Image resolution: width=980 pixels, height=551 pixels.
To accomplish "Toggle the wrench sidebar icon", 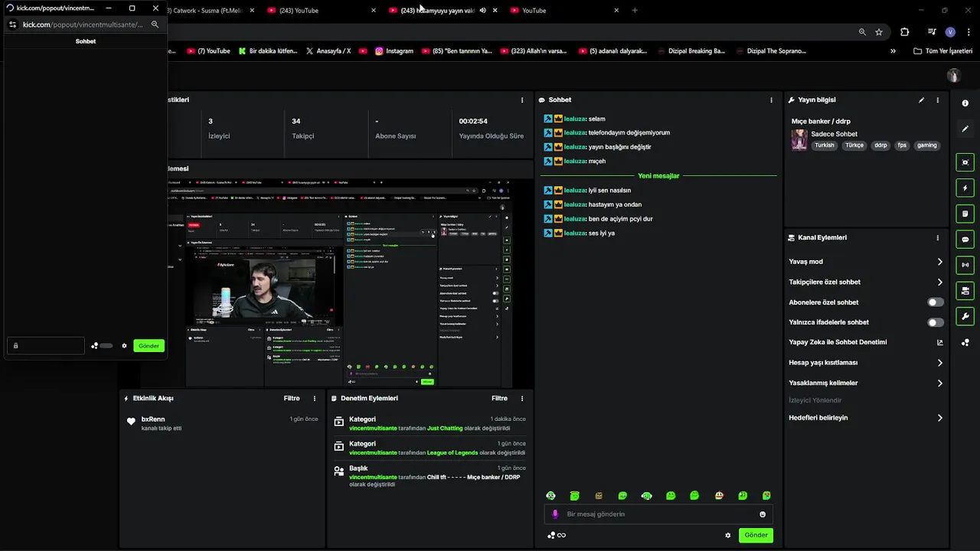I will pyautogui.click(x=965, y=316).
